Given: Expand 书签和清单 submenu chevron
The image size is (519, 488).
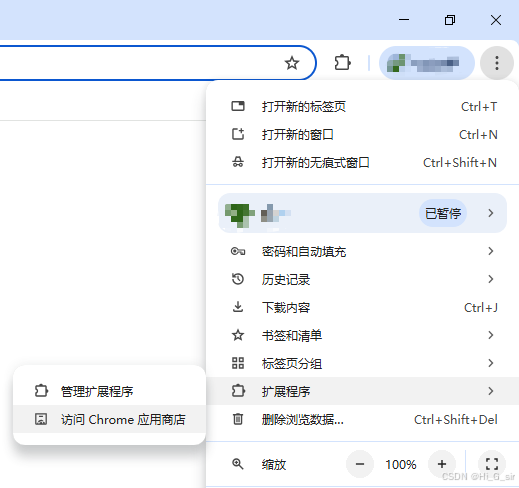Looking at the screenshot, I should tap(491, 335).
